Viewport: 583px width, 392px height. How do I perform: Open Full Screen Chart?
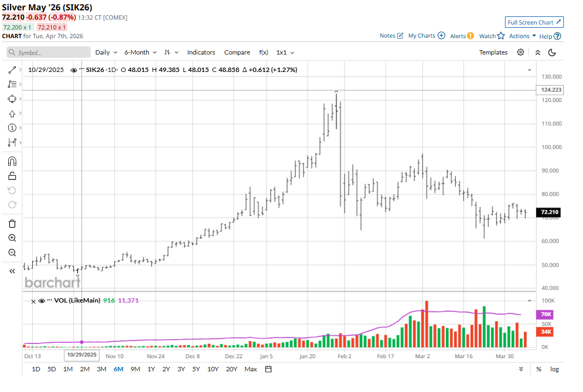coord(534,22)
